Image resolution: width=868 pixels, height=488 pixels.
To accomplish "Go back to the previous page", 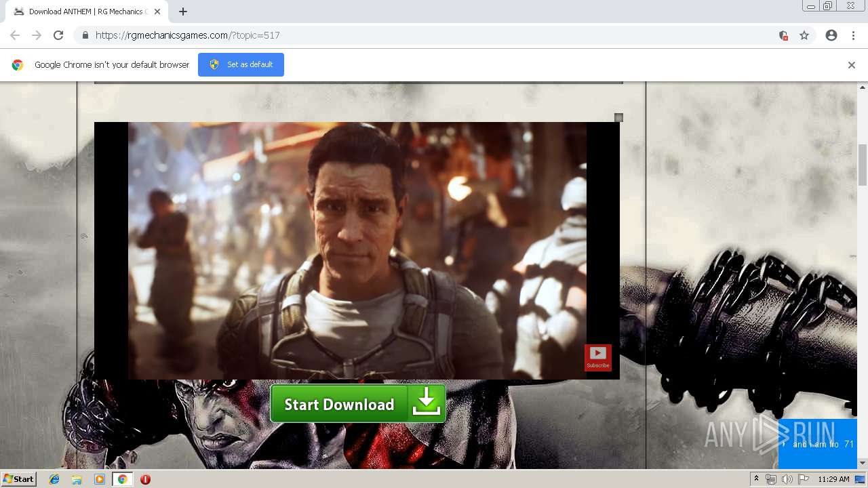I will pos(15,35).
